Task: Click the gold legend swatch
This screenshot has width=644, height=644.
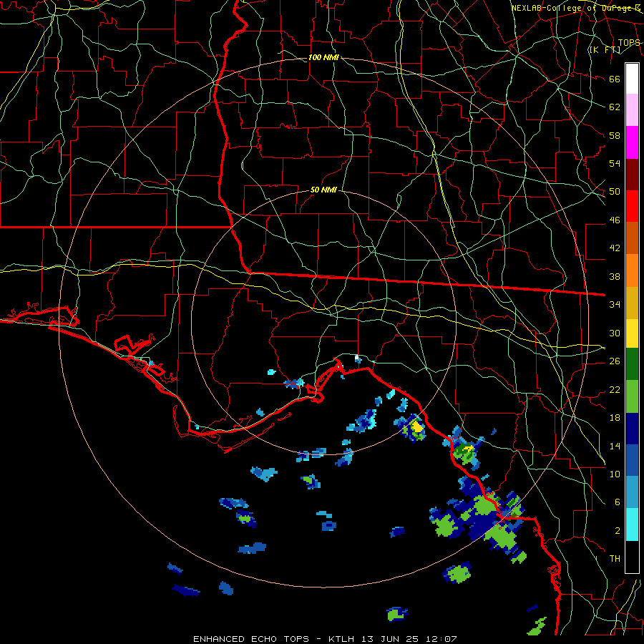Action: (632, 303)
